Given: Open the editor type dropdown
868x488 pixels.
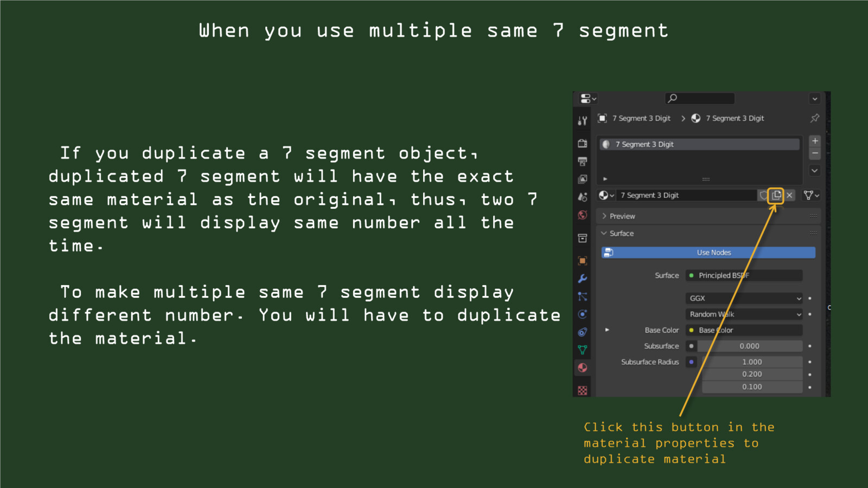Looking at the screenshot, I should point(588,99).
